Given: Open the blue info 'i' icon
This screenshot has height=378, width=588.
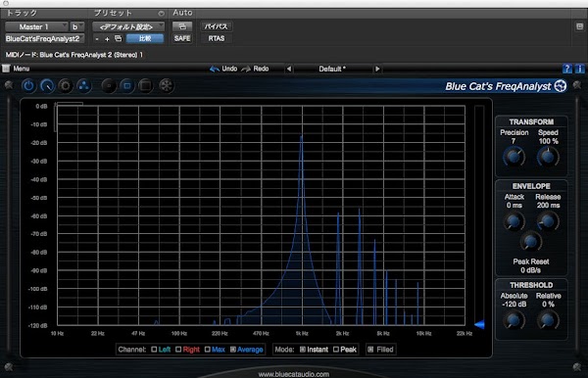Looking at the screenshot, I should 579,69.
